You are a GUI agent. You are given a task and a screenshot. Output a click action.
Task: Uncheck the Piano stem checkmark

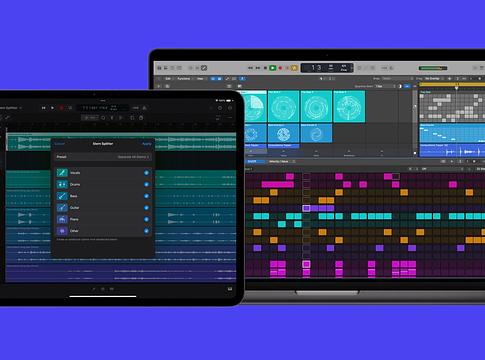tap(146, 219)
